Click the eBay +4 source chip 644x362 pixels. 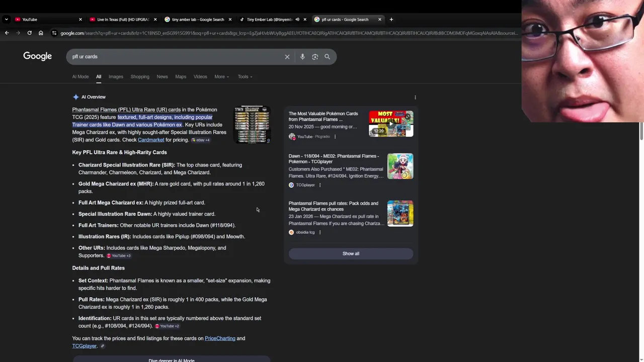[x=200, y=140]
